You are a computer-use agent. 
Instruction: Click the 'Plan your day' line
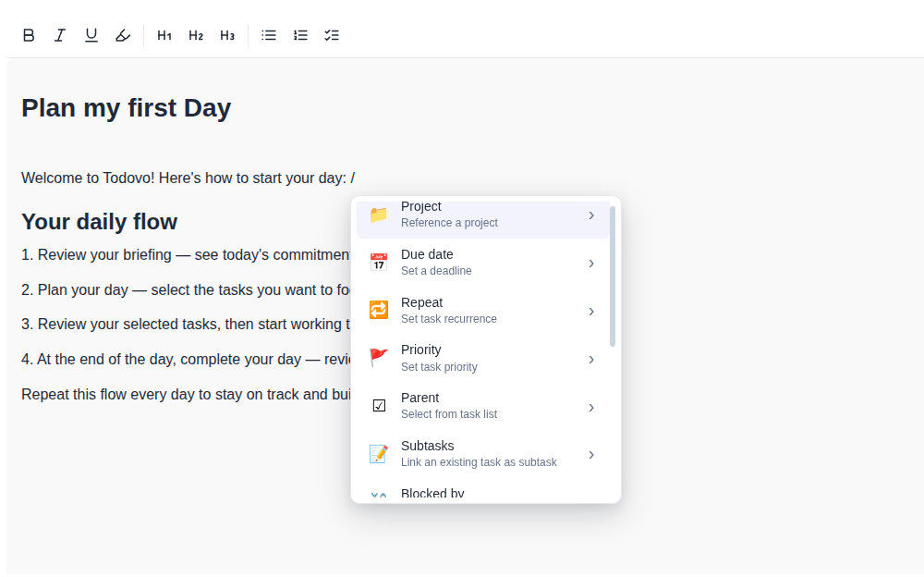click(186, 290)
